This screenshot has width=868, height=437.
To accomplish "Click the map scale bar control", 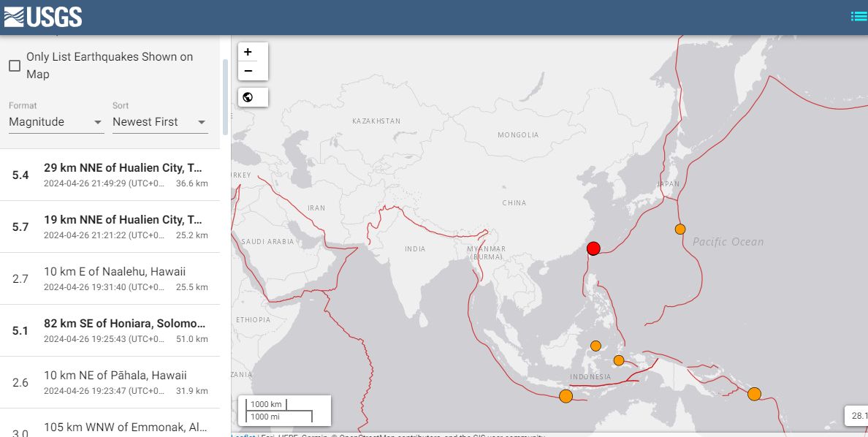I will 284,410.
